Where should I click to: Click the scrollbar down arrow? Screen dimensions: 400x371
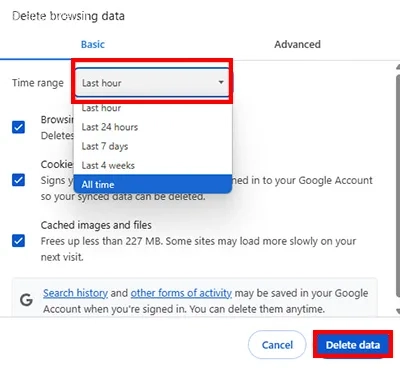pos(398,311)
